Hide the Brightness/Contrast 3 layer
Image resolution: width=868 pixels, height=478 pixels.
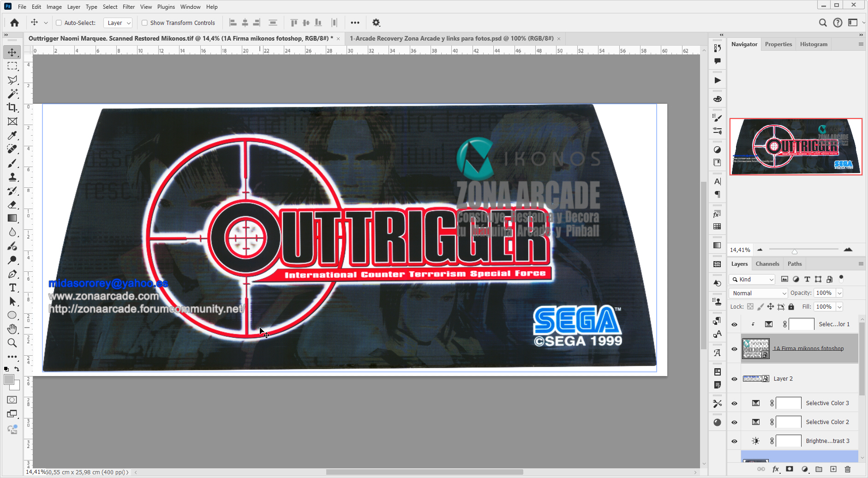coord(734,441)
